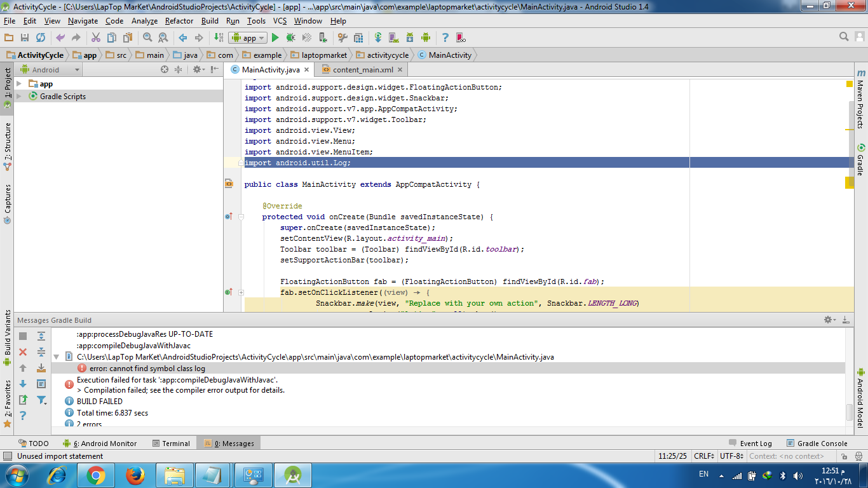This screenshot has height=488, width=868.
Task: Save all files with the floppy disk icon
Action: tap(24, 38)
